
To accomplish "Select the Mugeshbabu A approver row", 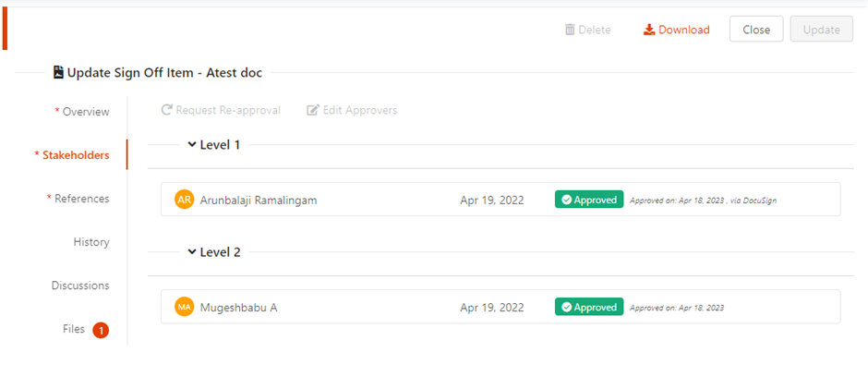I will 500,307.
